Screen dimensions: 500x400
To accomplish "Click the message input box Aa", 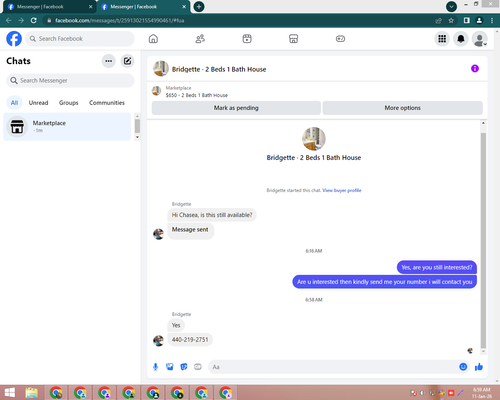I will click(x=333, y=367).
